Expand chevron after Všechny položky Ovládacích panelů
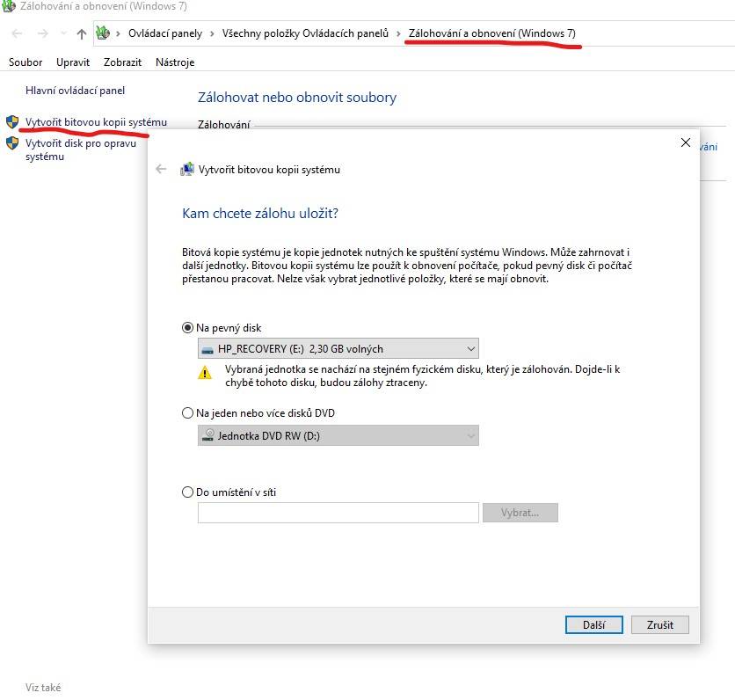Image resolution: width=735 pixels, height=700 pixels. coord(398,33)
